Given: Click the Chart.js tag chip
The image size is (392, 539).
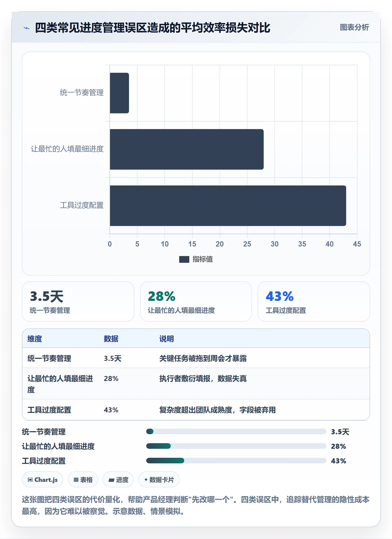Looking at the screenshot, I should [43, 480].
